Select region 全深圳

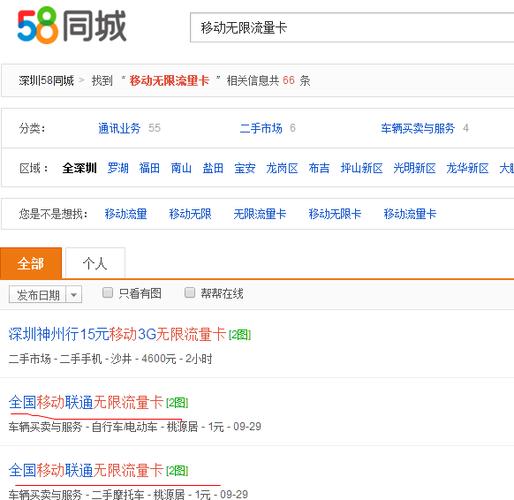(79, 168)
